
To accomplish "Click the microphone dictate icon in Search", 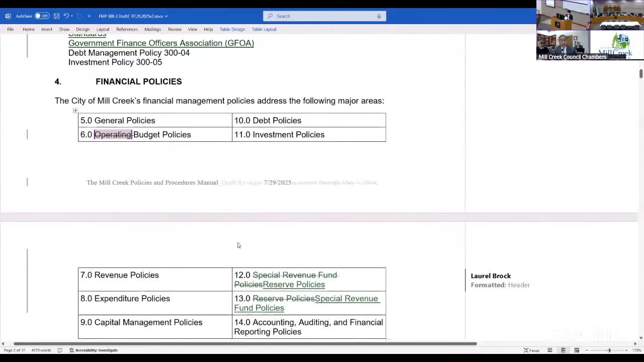I will point(379,16).
